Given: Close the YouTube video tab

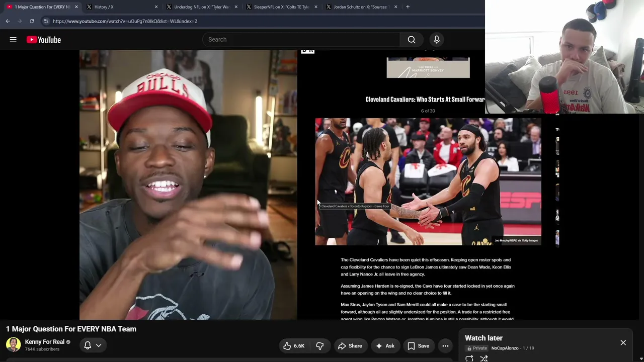Looking at the screenshot, I should 76,7.
